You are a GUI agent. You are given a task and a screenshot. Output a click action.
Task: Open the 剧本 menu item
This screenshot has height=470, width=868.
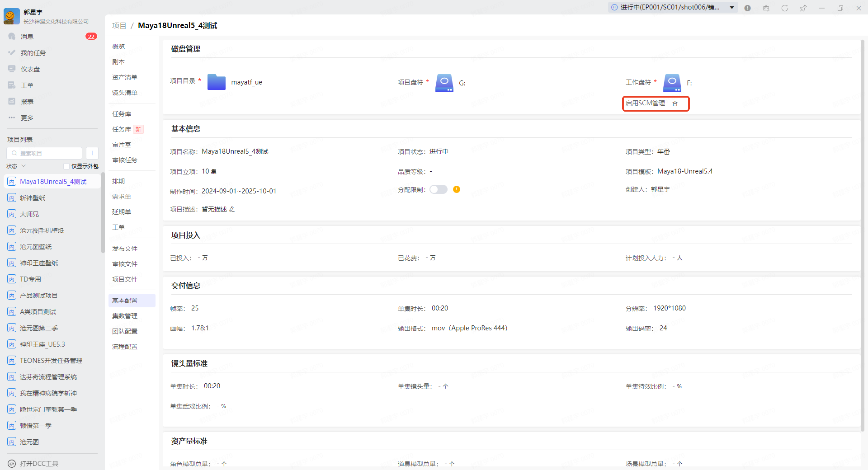pyautogui.click(x=118, y=62)
